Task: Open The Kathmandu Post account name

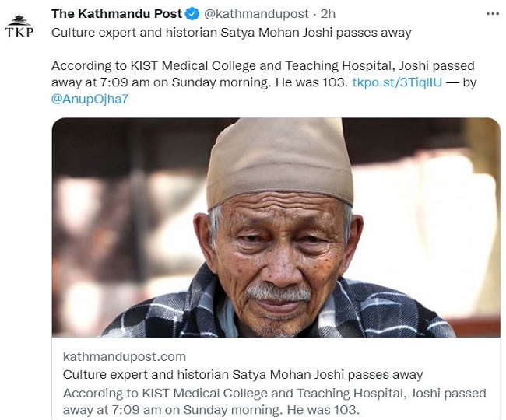Action: pos(116,14)
